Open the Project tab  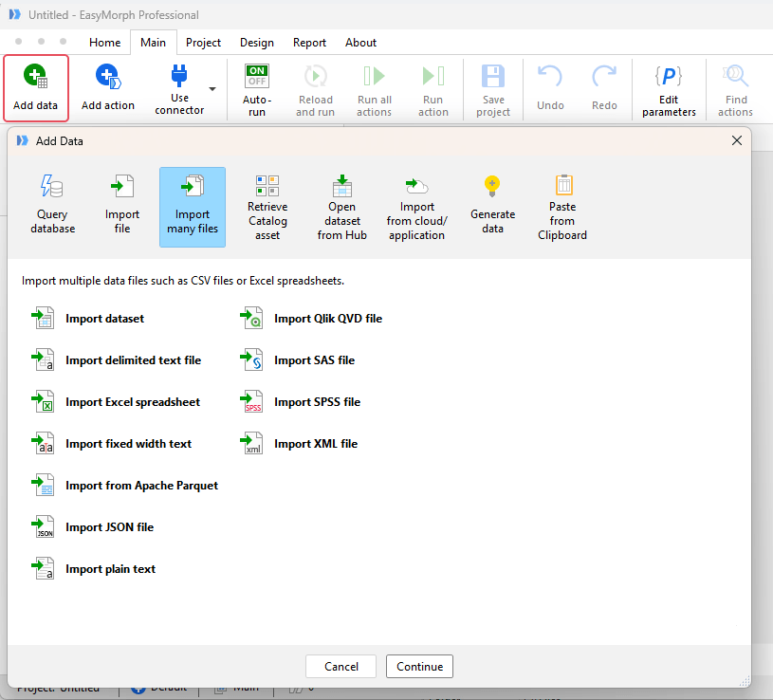tap(203, 43)
